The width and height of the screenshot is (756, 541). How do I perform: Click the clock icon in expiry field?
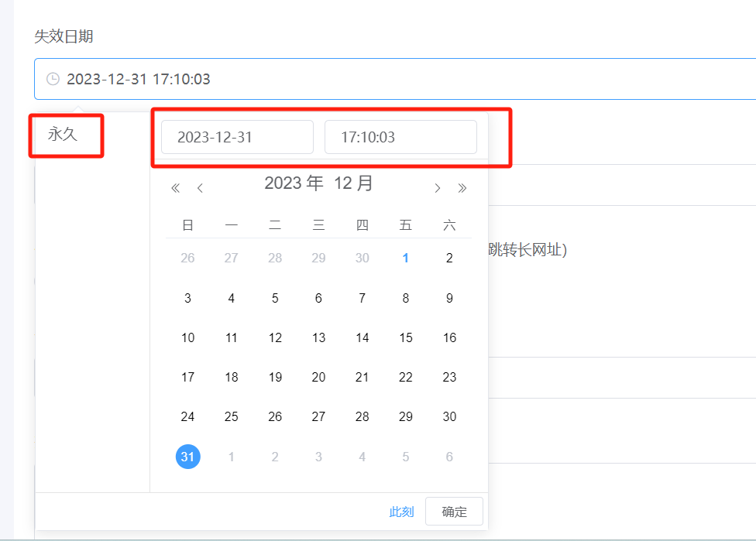point(53,79)
